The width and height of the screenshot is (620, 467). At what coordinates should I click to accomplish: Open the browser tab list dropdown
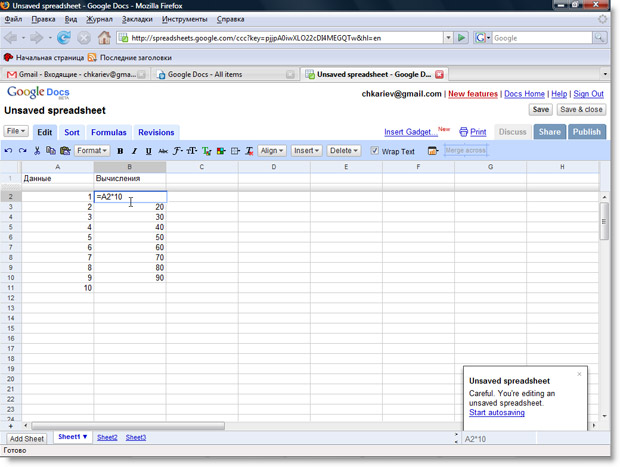pyautogui.click(x=605, y=74)
